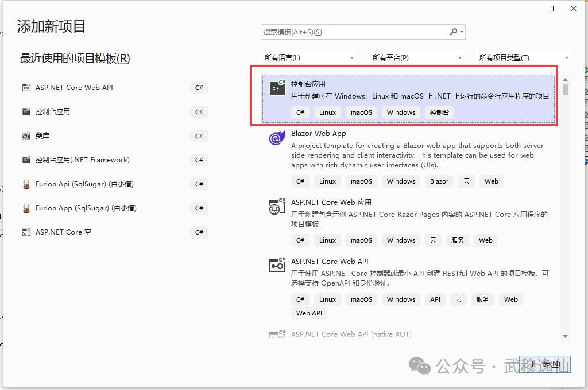Click the template list scrollbar up arrow
Viewport: 588px width, 390px height.
click(565, 79)
